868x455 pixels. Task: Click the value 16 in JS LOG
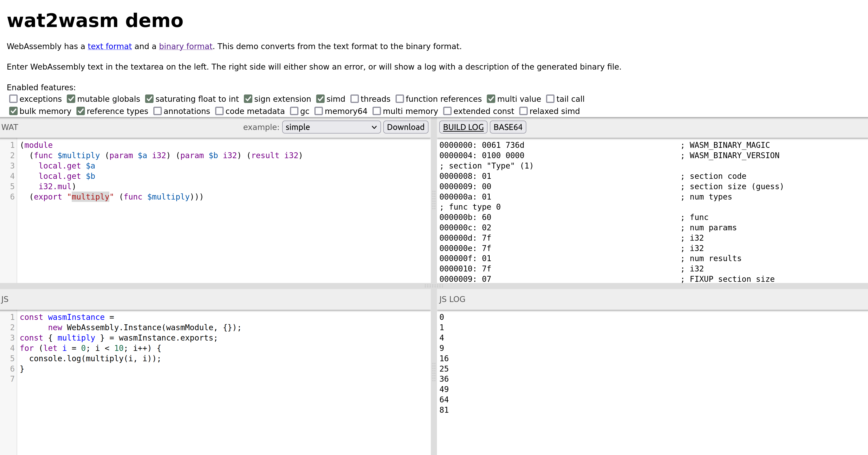coord(444,358)
